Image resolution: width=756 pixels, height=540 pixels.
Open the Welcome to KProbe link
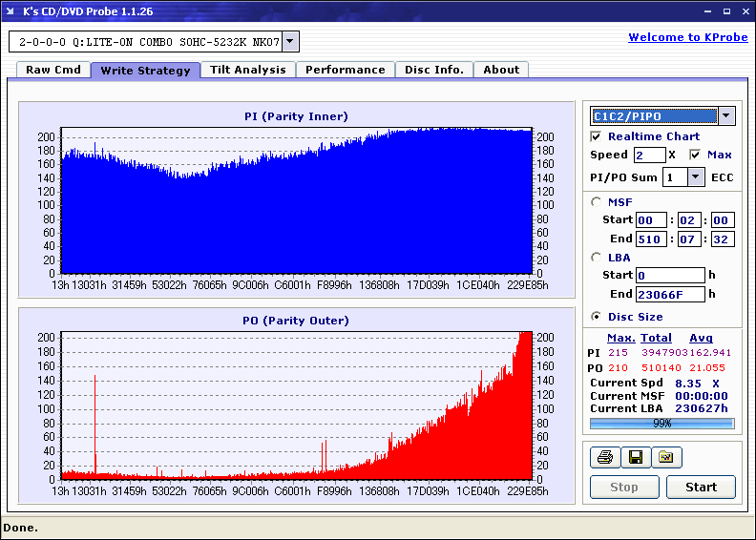tap(688, 37)
